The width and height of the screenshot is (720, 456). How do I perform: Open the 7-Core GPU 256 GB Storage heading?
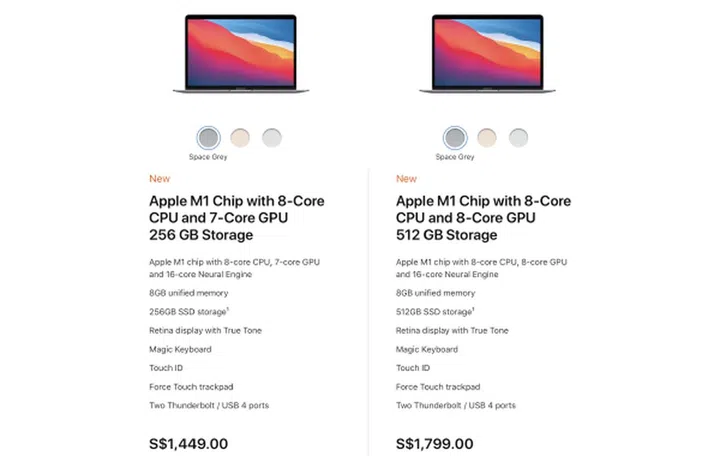[236, 218]
